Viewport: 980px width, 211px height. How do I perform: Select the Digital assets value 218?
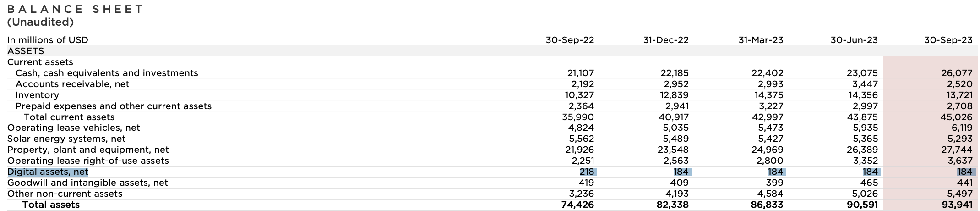pos(587,172)
